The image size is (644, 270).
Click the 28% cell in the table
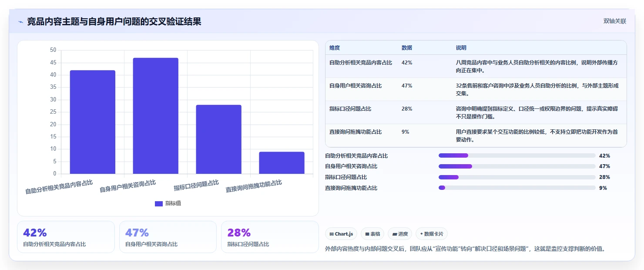(407, 109)
